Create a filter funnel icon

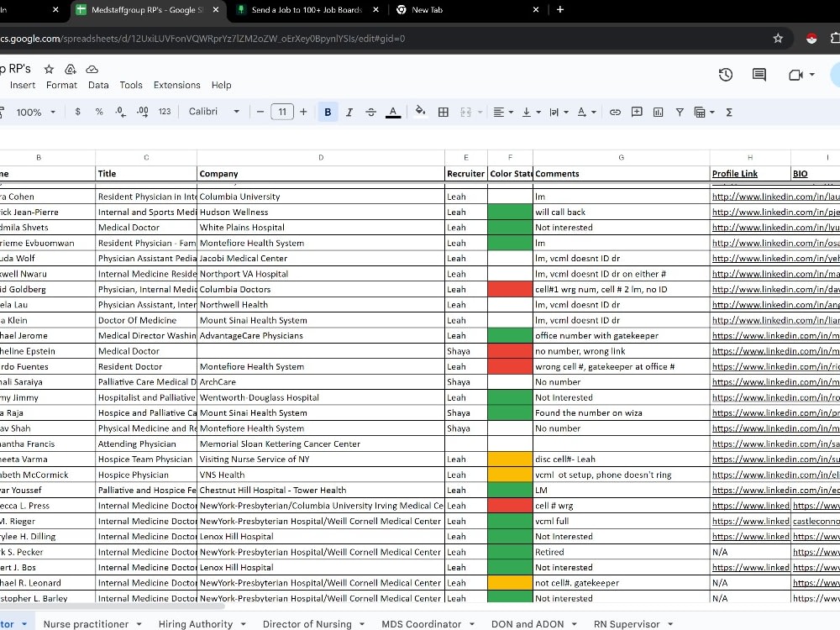click(680, 112)
